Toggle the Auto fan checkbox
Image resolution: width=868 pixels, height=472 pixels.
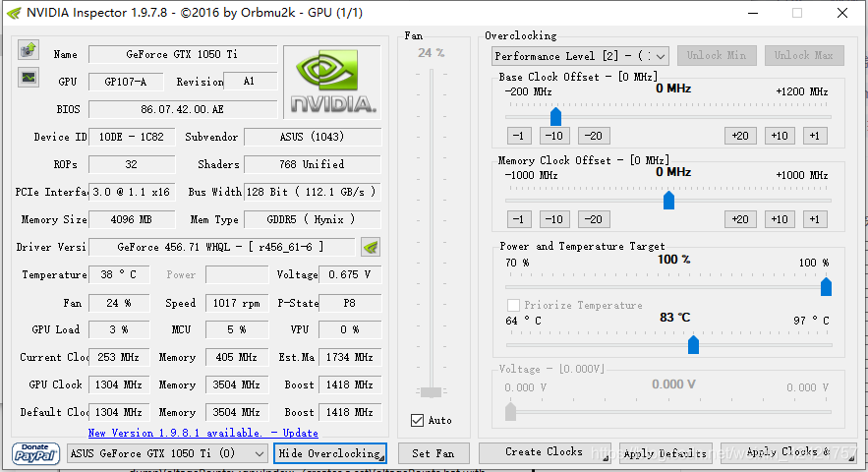[418, 420]
